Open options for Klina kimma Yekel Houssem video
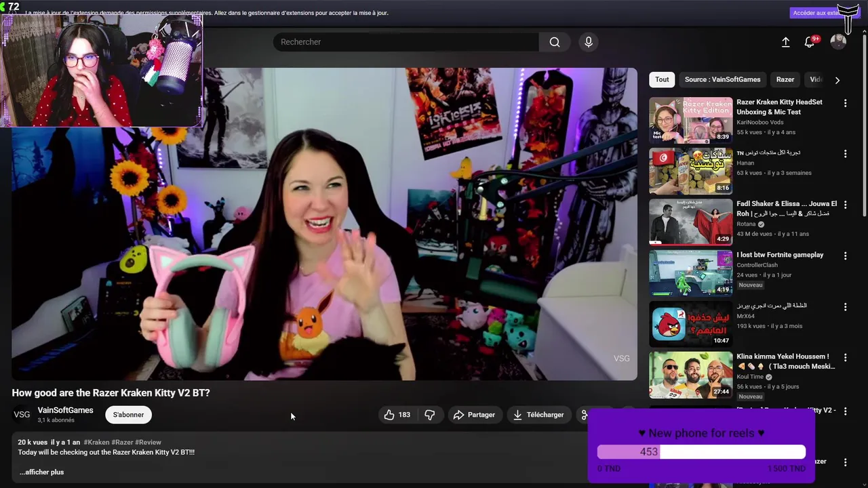 pos(845,357)
